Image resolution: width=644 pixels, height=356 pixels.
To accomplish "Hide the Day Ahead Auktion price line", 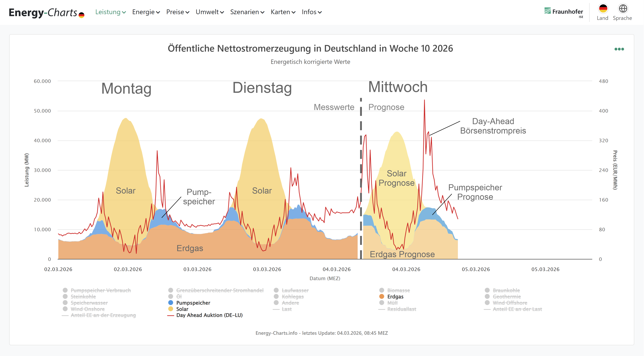I will coord(209,315).
